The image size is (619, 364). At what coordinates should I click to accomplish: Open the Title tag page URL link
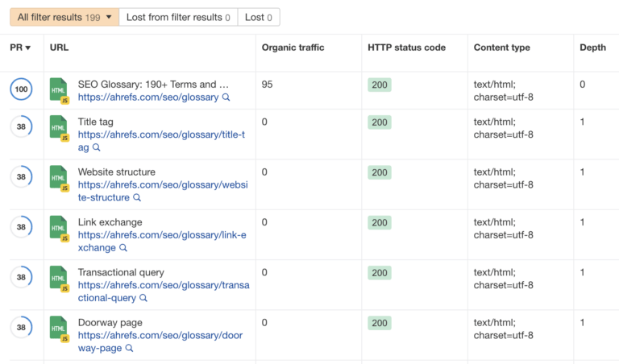[161, 135]
